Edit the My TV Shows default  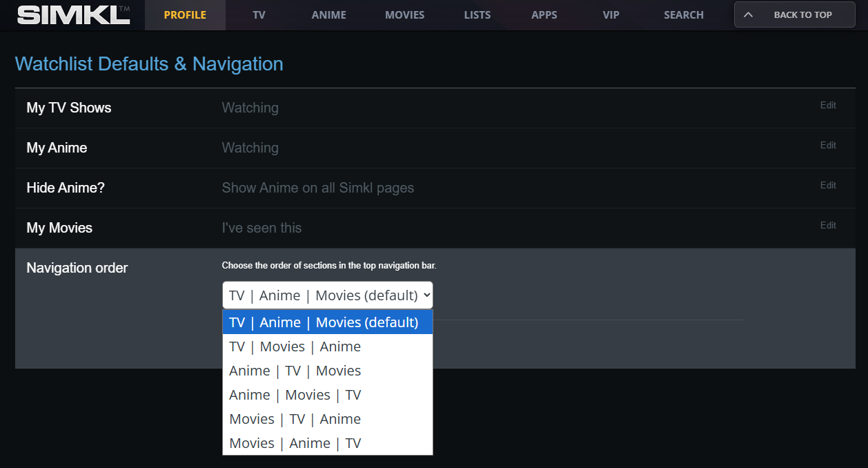click(x=828, y=106)
